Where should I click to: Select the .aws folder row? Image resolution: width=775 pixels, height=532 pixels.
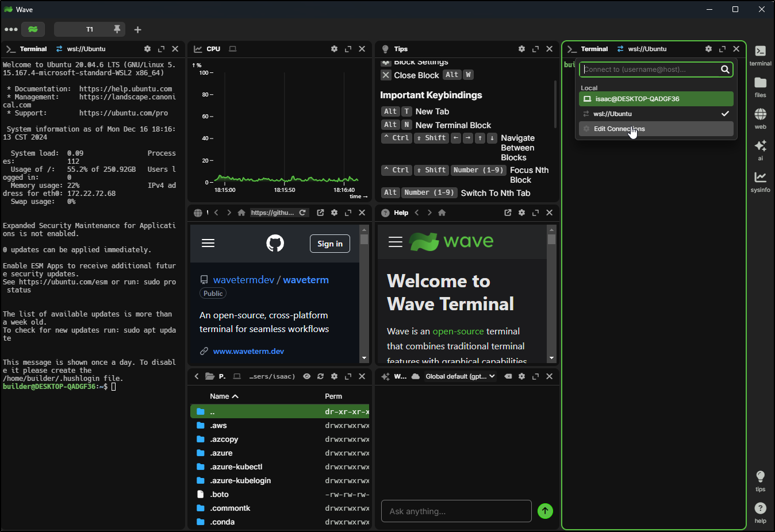[x=279, y=426]
